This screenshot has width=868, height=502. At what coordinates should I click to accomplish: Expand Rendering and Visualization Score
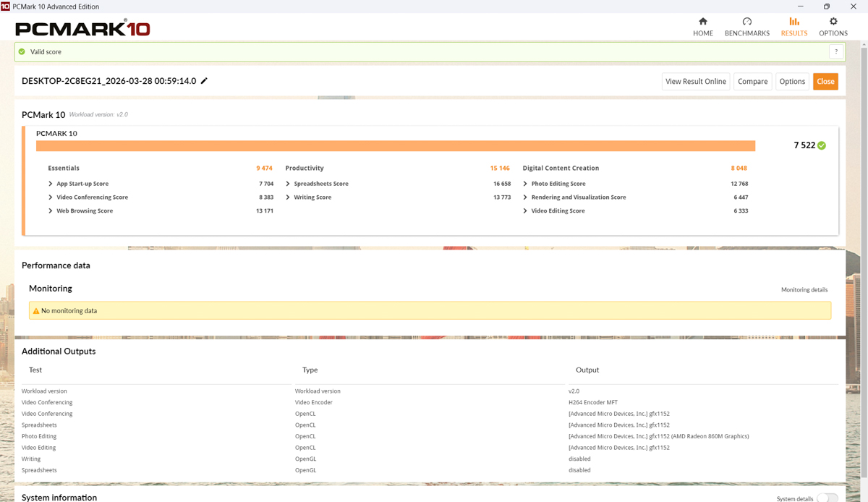[525, 197]
